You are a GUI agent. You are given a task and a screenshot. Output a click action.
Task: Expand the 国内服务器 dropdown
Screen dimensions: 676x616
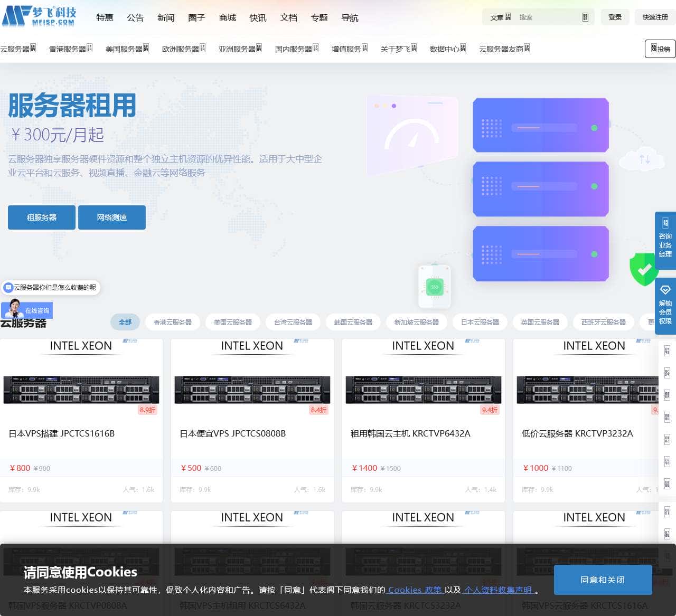tap(297, 49)
